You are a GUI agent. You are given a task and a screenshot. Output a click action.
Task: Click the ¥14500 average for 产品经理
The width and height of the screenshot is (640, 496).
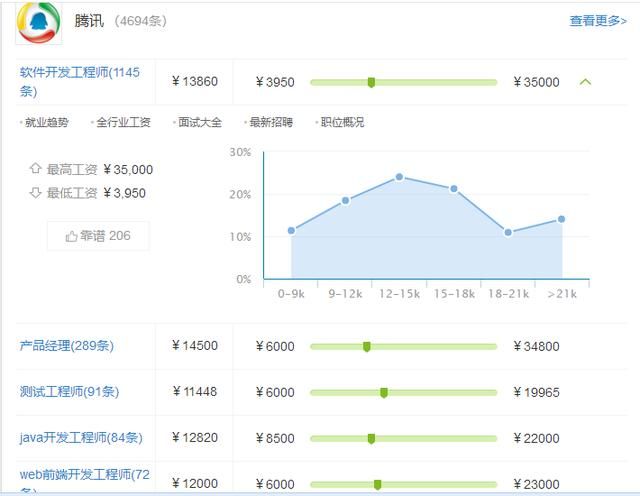195,346
